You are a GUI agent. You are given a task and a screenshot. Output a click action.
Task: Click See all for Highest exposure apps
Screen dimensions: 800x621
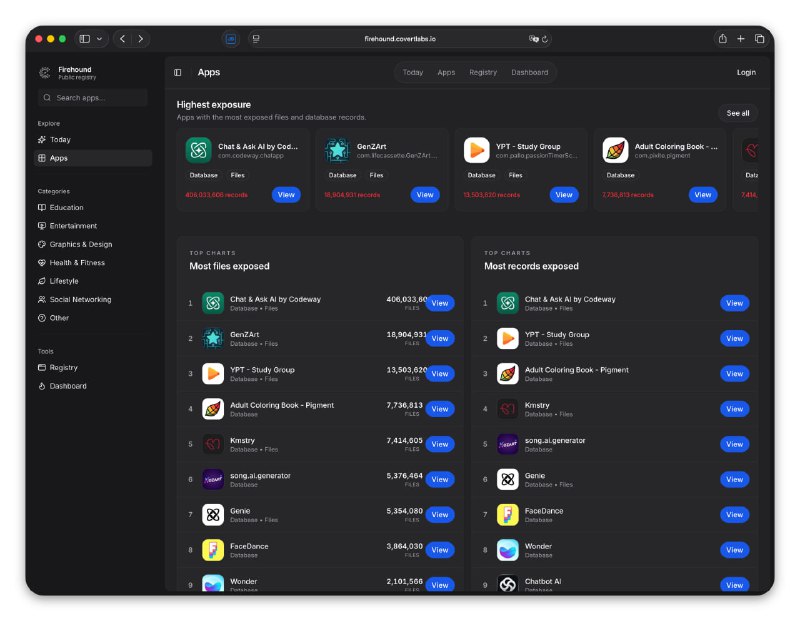[x=738, y=113]
